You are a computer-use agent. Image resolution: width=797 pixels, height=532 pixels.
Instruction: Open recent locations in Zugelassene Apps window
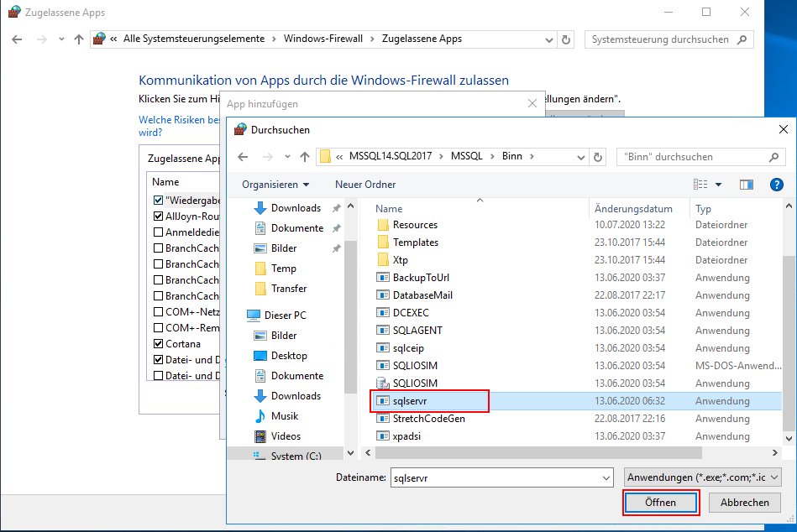61,39
